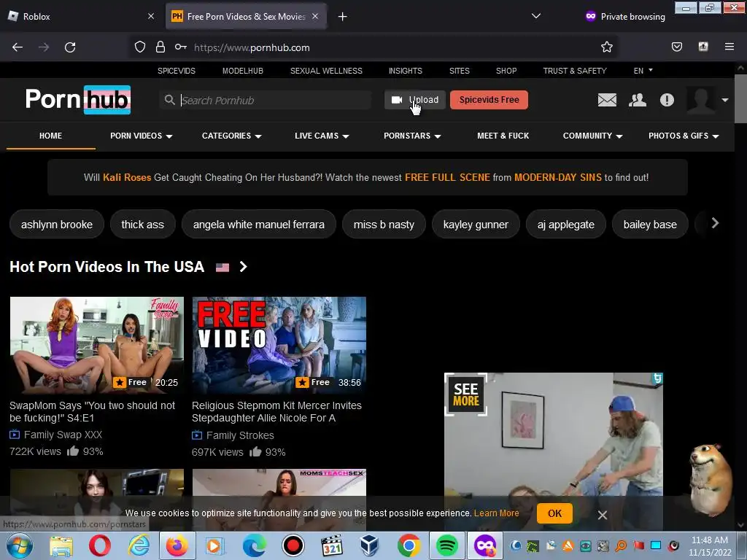Click the site logo in header

(78, 99)
